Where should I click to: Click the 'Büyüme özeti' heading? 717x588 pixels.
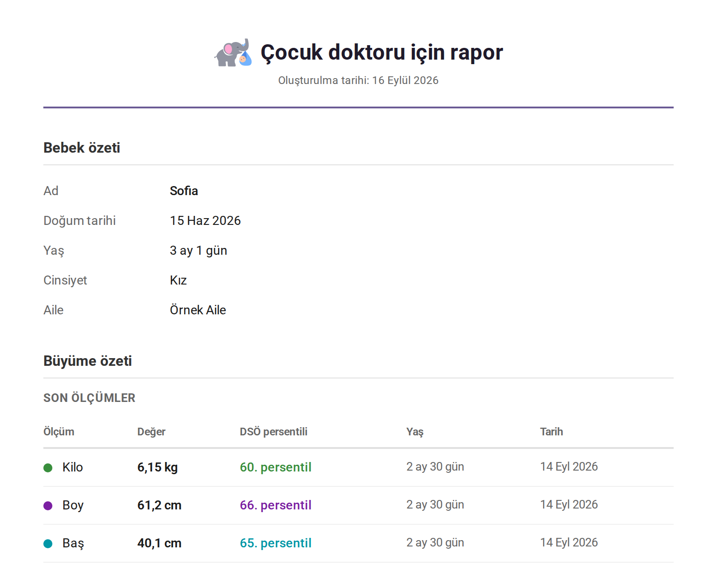point(88,361)
